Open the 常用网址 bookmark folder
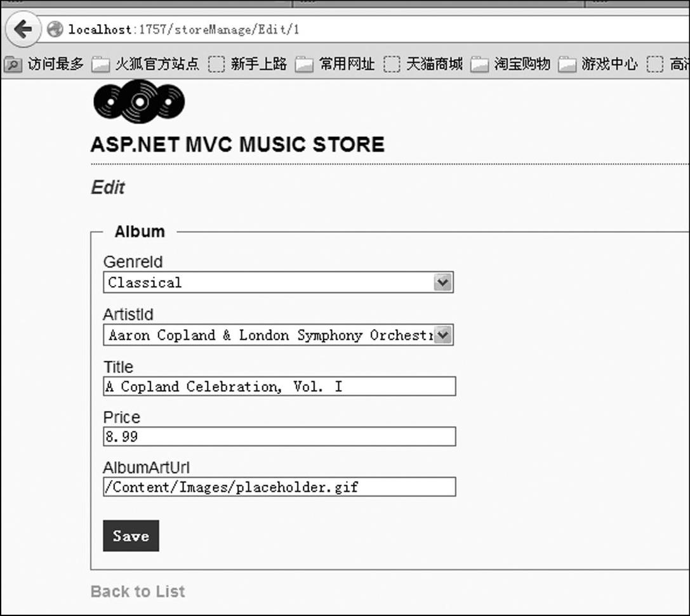The width and height of the screenshot is (690, 616). pos(335,64)
